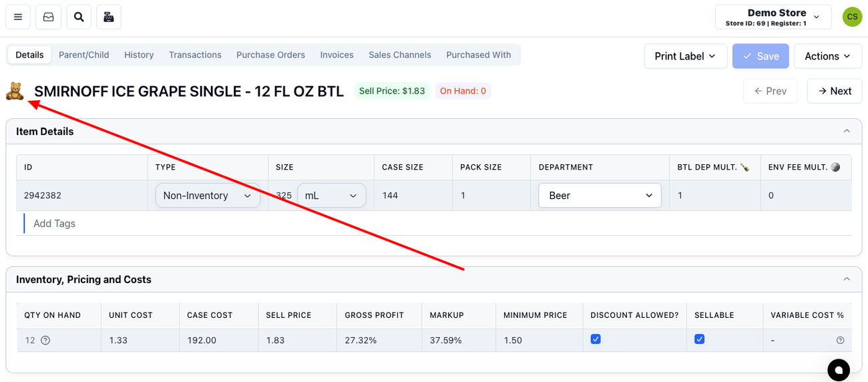The width and height of the screenshot is (868, 382).
Task: Open the size unit mL dropdown
Action: 331,196
